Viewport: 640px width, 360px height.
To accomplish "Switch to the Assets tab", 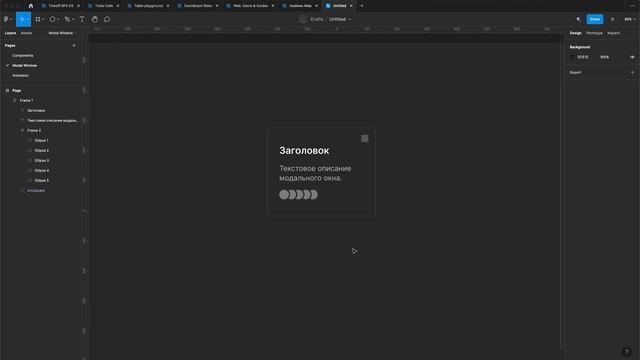I will (27, 33).
